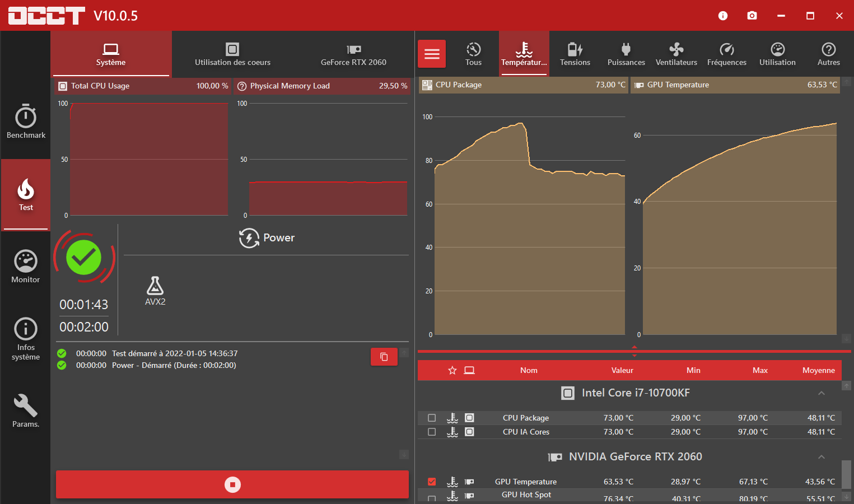Click the elapsed time 00:01:43
854x504 pixels.
click(x=84, y=305)
